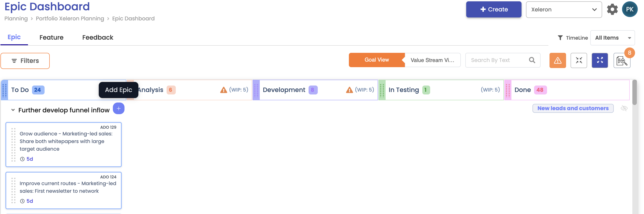Click the Analysis column WIP warning icon
Screen dimensions: 644x214
click(x=223, y=90)
